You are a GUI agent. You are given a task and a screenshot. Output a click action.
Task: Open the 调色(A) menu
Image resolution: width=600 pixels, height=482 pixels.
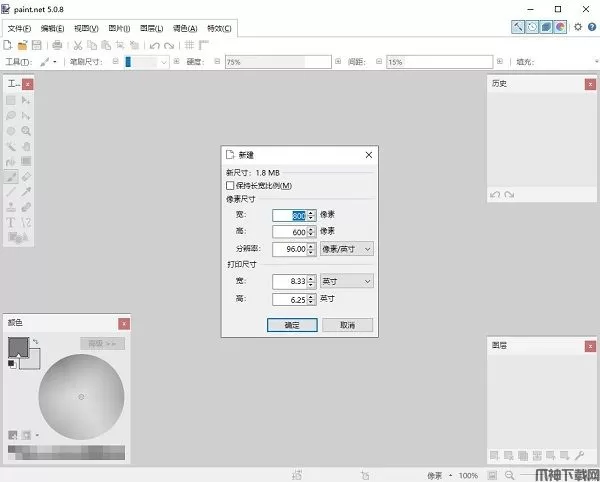185,28
